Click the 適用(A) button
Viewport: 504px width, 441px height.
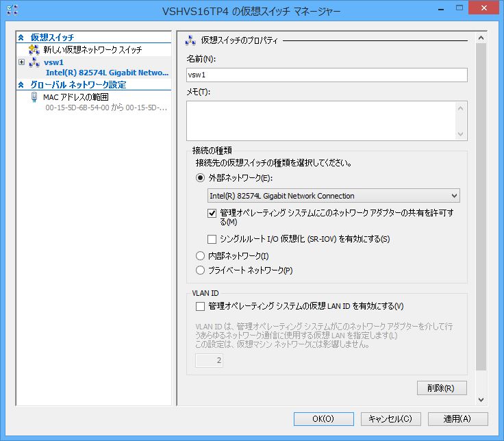[x=457, y=419]
